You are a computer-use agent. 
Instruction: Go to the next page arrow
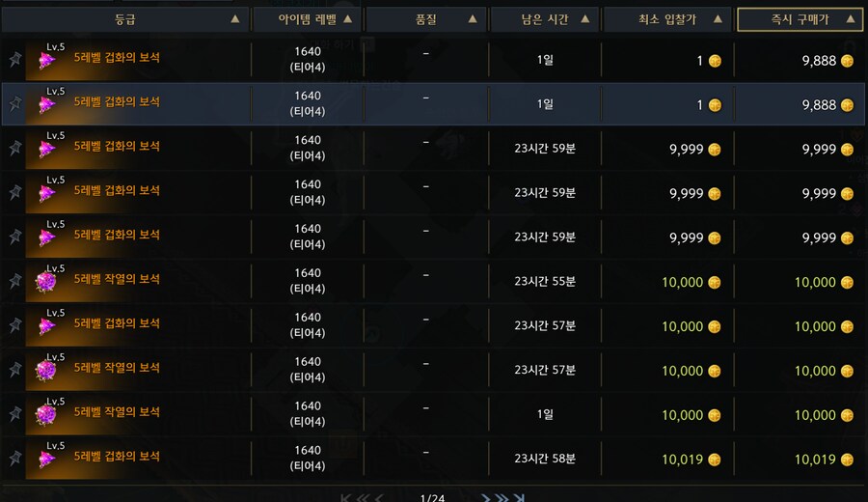point(487,498)
